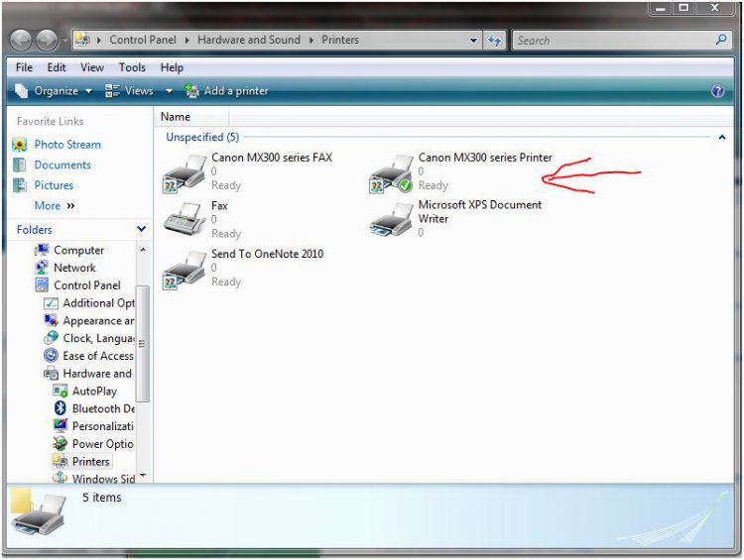Open the Tools menu
Image resolution: width=744 pixels, height=560 pixels.
(x=132, y=67)
